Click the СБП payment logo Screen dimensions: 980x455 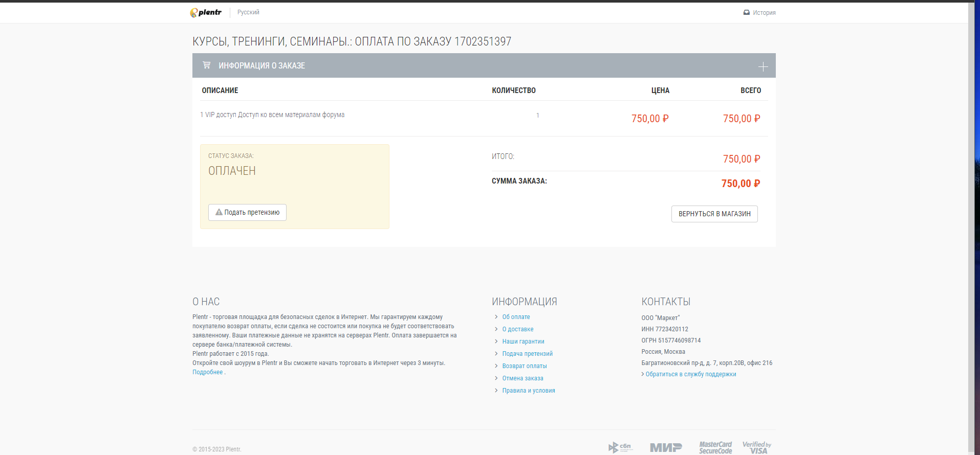click(x=620, y=447)
